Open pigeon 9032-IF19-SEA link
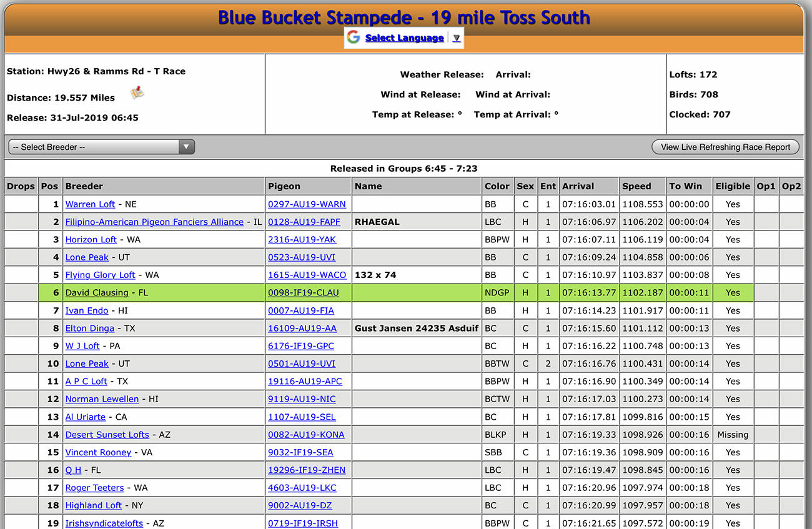The width and height of the screenshot is (812, 529). pyautogui.click(x=300, y=452)
